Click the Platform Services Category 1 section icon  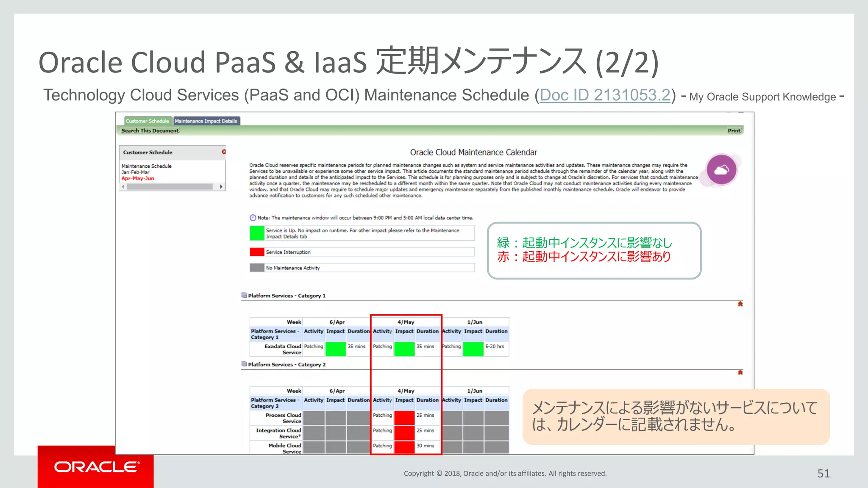tap(244, 295)
